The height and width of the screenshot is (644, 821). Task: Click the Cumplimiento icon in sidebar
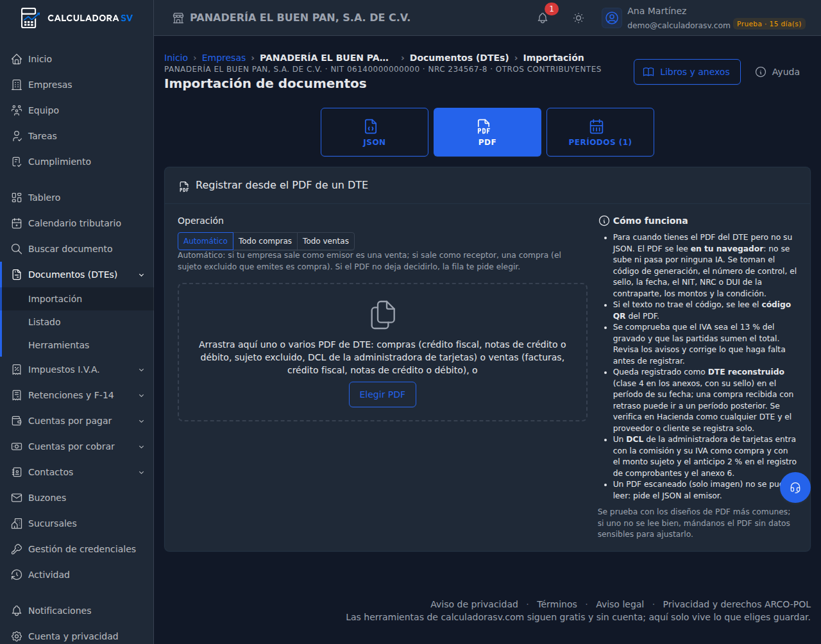click(17, 162)
